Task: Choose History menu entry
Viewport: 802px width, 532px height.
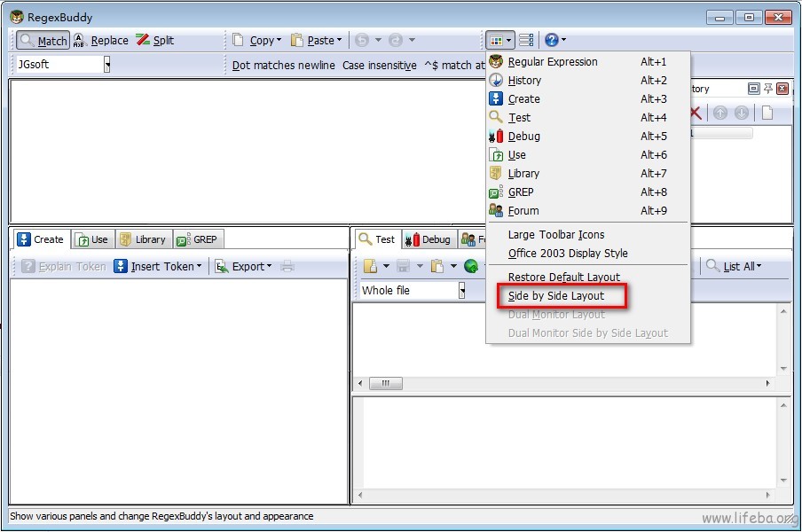Action: 587,80
